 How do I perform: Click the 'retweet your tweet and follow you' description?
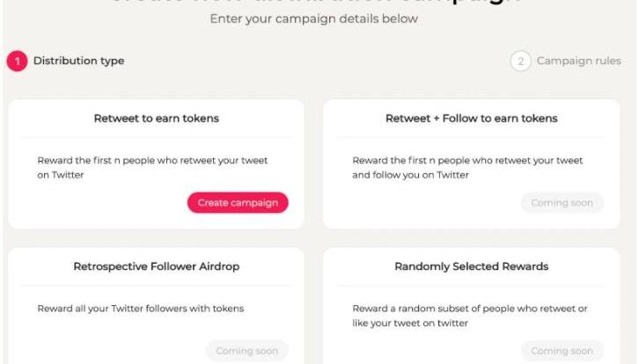click(467, 167)
